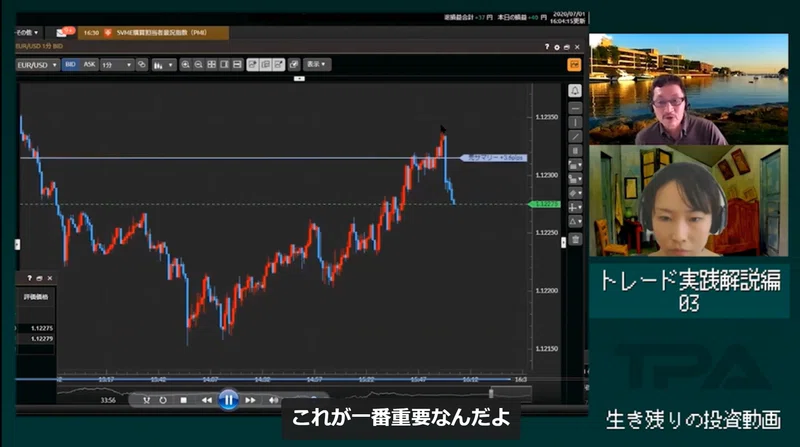Pop out the lower-left panel
This screenshot has width=800, height=447.
(39, 278)
